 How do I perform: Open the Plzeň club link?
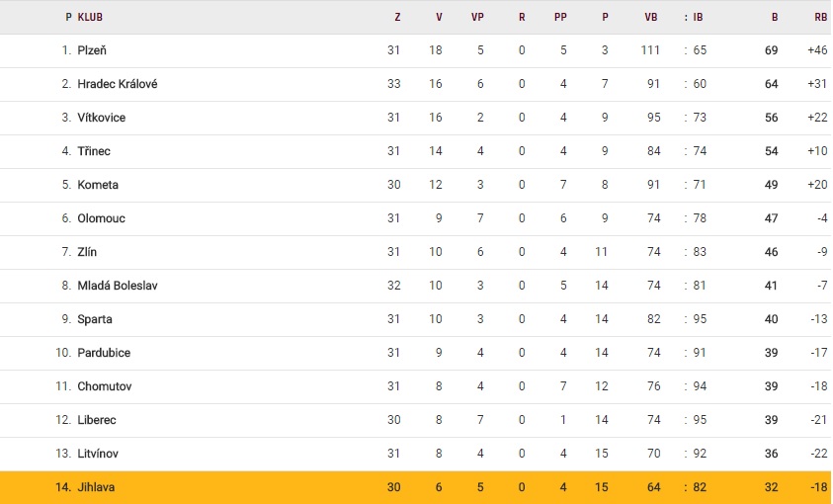click(94, 50)
